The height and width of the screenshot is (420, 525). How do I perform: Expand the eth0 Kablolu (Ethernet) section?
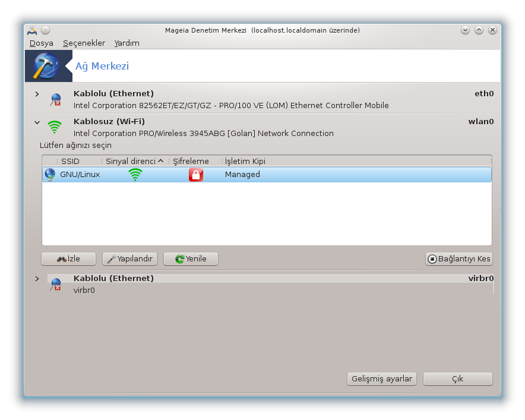37,94
